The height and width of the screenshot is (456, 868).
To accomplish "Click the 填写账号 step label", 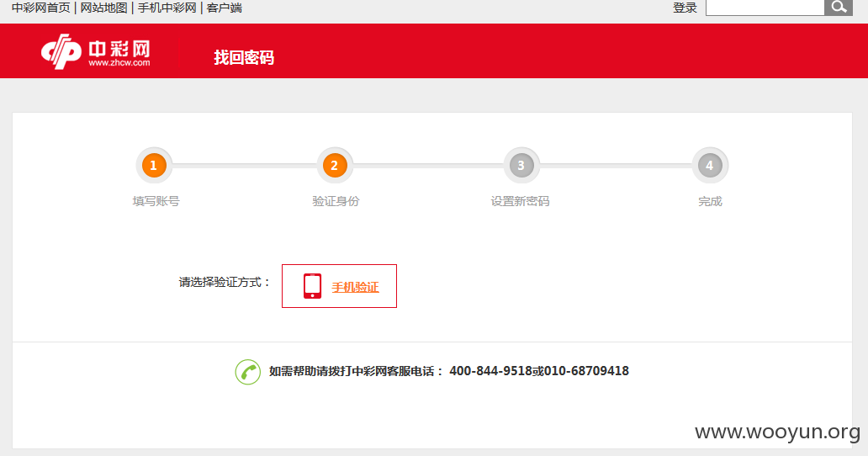I will (156, 201).
